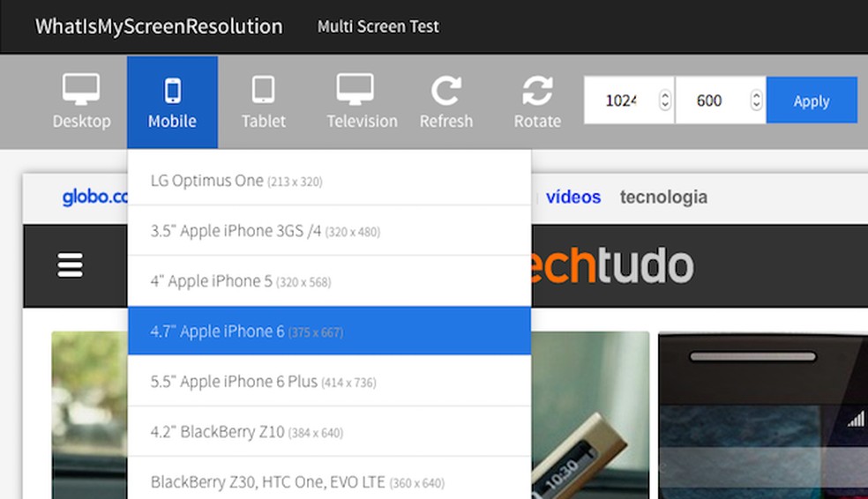Screen dimensions: 868x499
Task: Choose the Television screen icon
Action: (x=355, y=90)
